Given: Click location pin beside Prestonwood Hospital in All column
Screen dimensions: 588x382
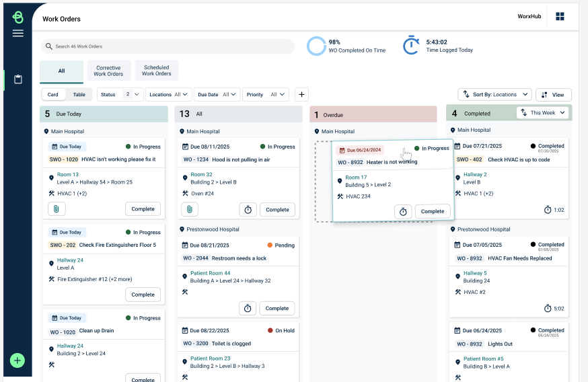Looking at the screenshot, I should tap(182, 229).
